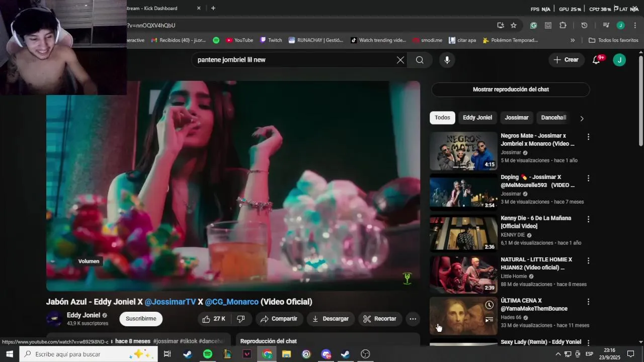Open the Pokémon Temporad... bookmark

pyautogui.click(x=510, y=40)
